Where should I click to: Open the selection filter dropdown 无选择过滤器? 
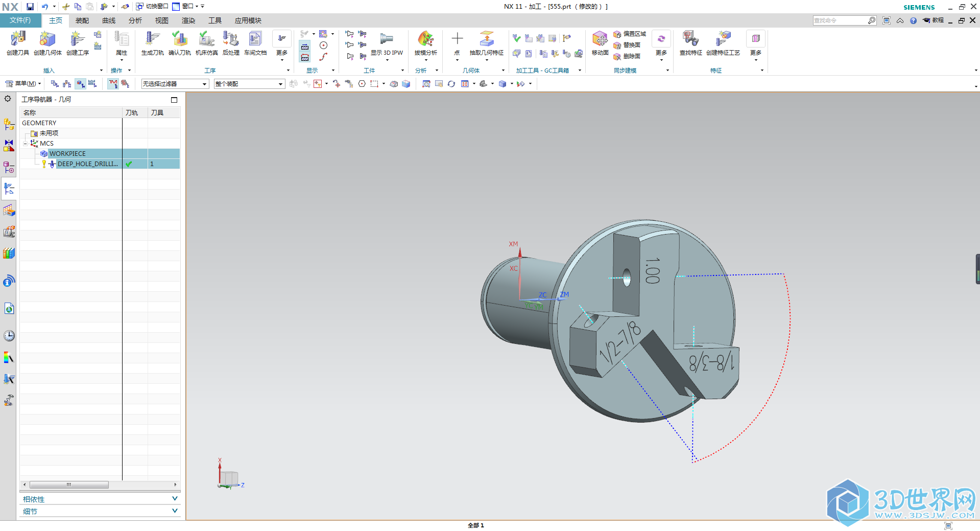pyautogui.click(x=175, y=84)
